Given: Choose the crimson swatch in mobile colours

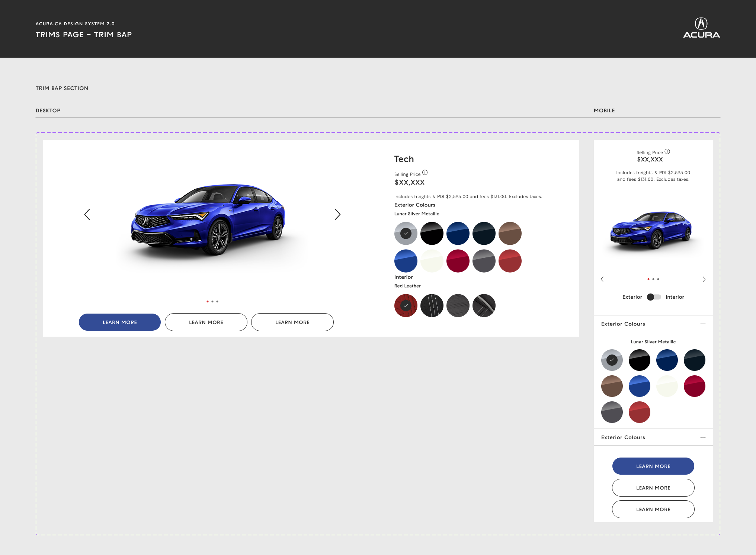Looking at the screenshot, I should click(x=695, y=386).
